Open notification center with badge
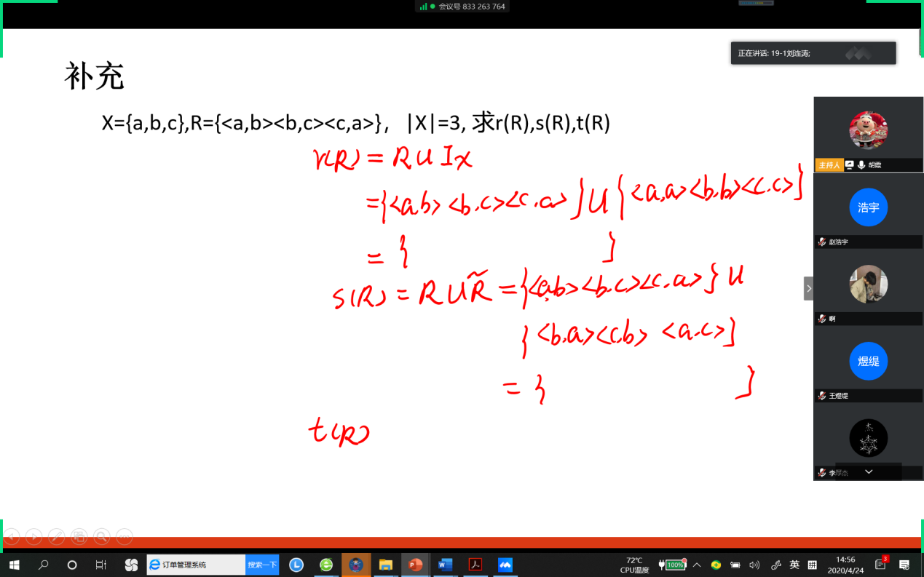The image size is (924, 577). click(x=881, y=564)
